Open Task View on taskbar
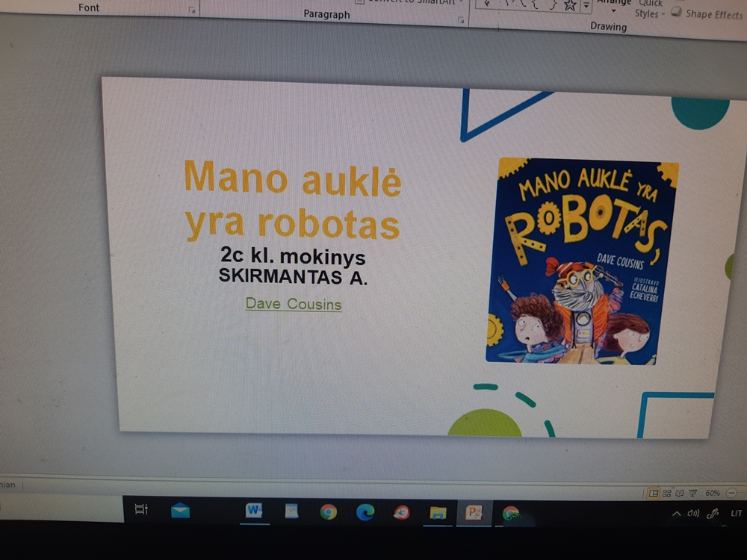This screenshot has height=560, width=747. click(141, 509)
